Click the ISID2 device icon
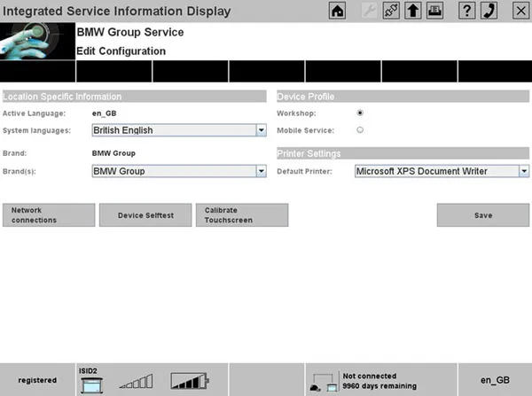 pos(91,384)
